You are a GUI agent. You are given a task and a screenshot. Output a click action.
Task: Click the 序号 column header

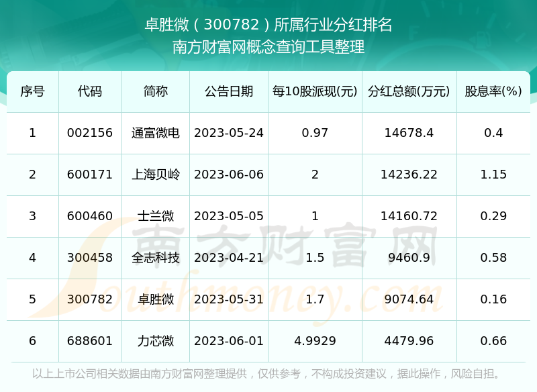(32, 91)
